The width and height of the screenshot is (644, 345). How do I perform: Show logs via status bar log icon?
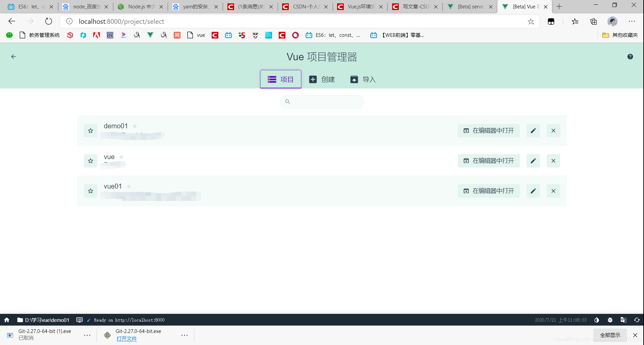(x=79, y=320)
